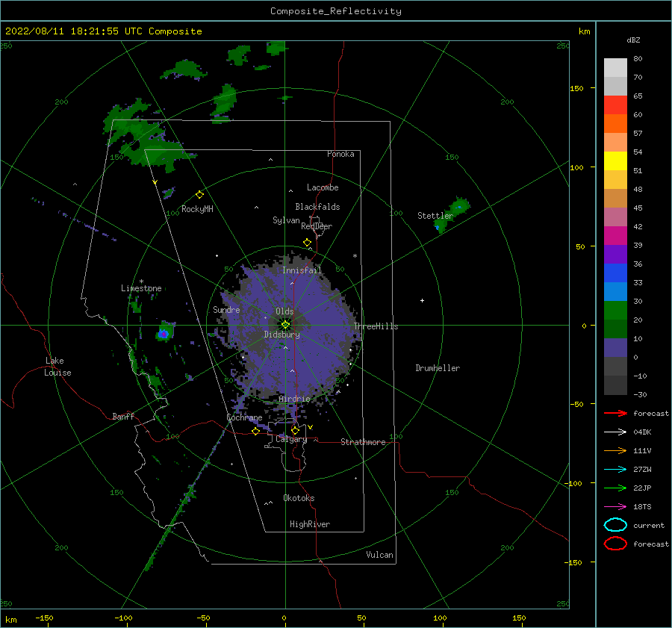Image resolution: width=672 pixels, height=628 pixels.
Task: Click the 27ZW legend label
Action: 642,470
